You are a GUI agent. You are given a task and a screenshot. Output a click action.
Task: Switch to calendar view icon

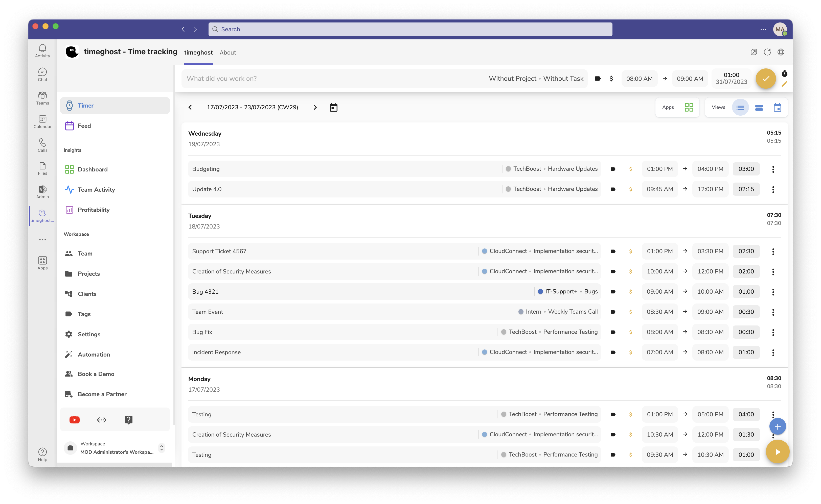pyautogui.click(x=777, y=107)
